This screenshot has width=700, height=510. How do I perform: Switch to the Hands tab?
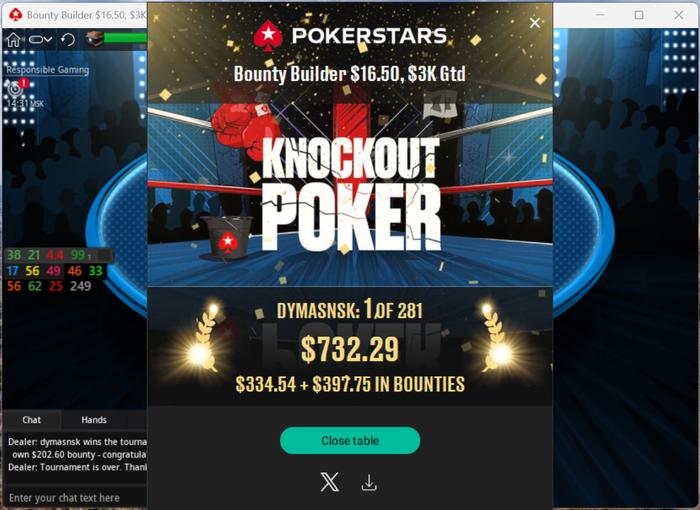click(94, 420)
